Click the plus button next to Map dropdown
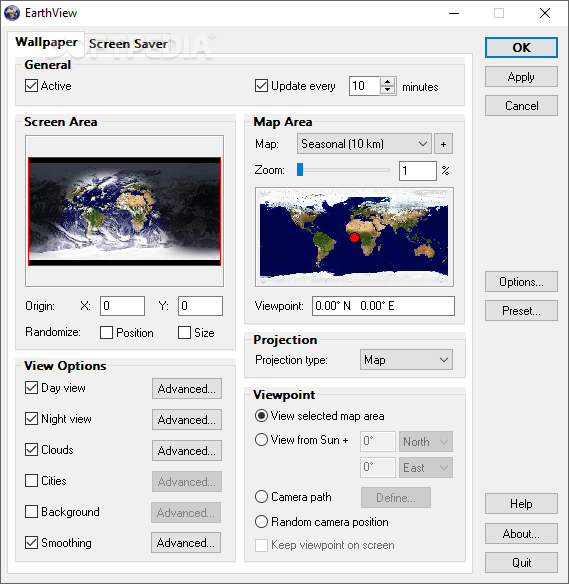 (443, 144)
